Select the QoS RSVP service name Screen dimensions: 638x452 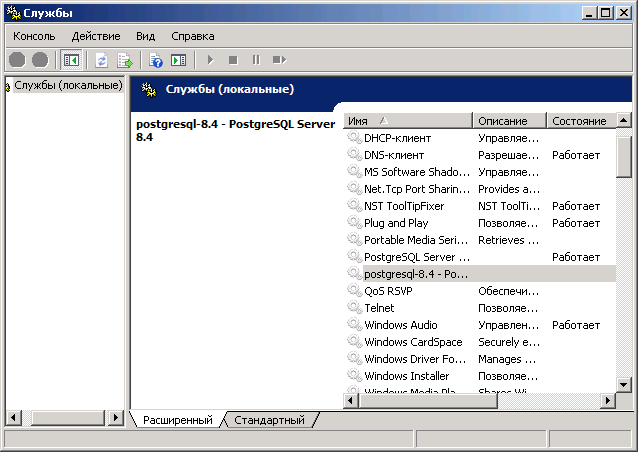[x=388, y=291]
